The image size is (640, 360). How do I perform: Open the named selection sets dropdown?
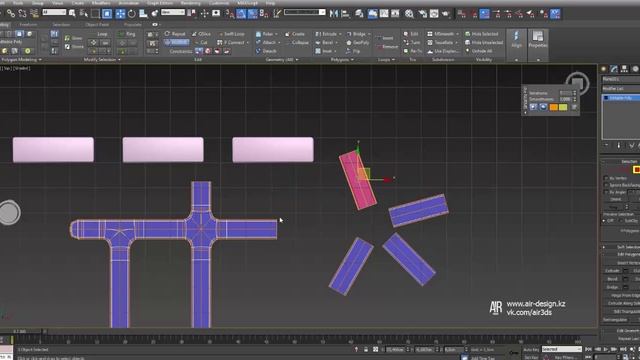click(x=304, y=12)
